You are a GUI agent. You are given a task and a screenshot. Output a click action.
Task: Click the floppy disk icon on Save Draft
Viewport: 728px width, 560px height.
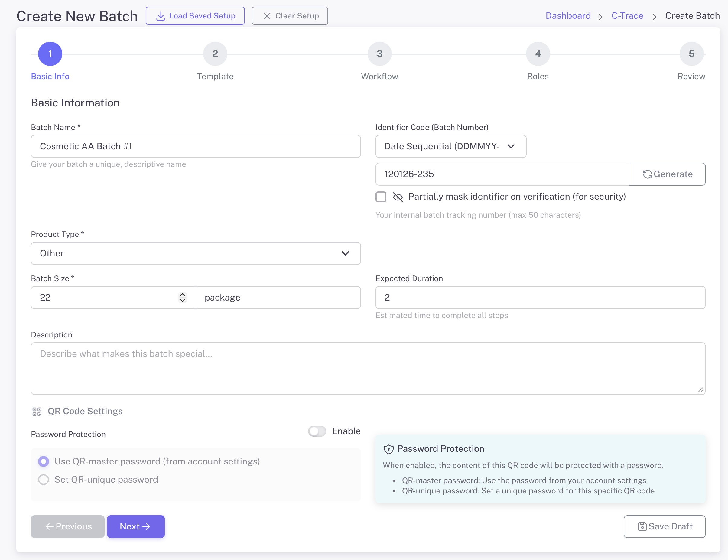click(642, 526)
